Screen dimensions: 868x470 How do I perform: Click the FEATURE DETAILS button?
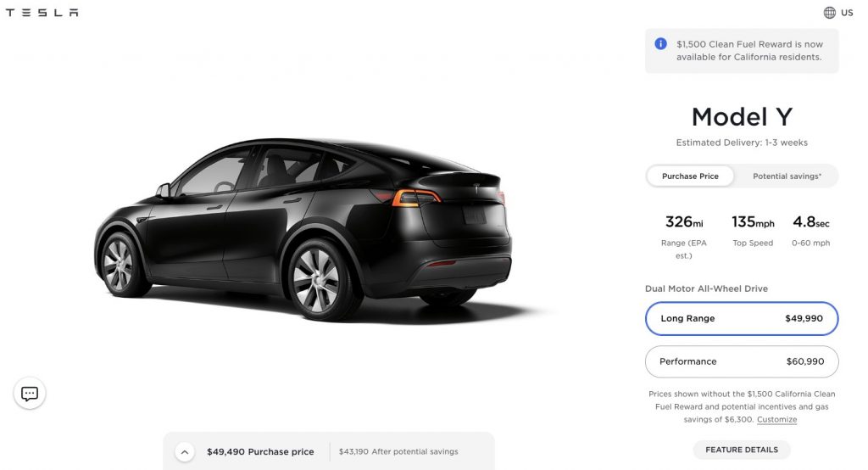[x=742, y=450]
